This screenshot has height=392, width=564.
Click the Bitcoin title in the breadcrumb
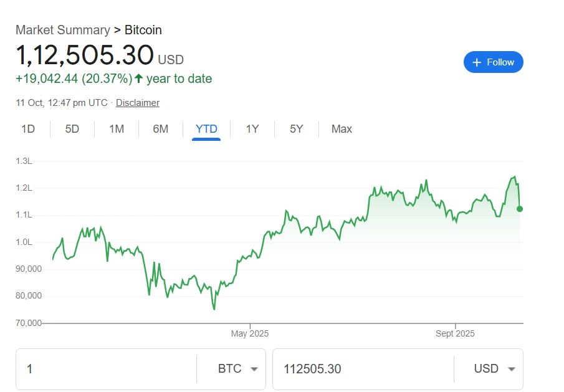click(143, 30)
